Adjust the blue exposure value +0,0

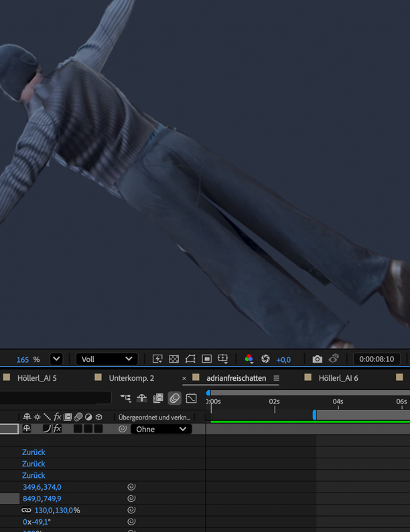[283, 360]
